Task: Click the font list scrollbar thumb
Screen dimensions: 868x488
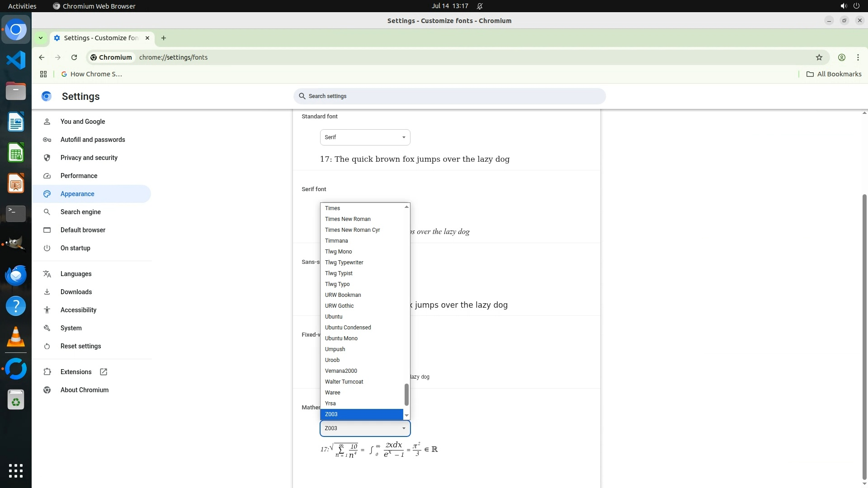Action: coord(406,394)
